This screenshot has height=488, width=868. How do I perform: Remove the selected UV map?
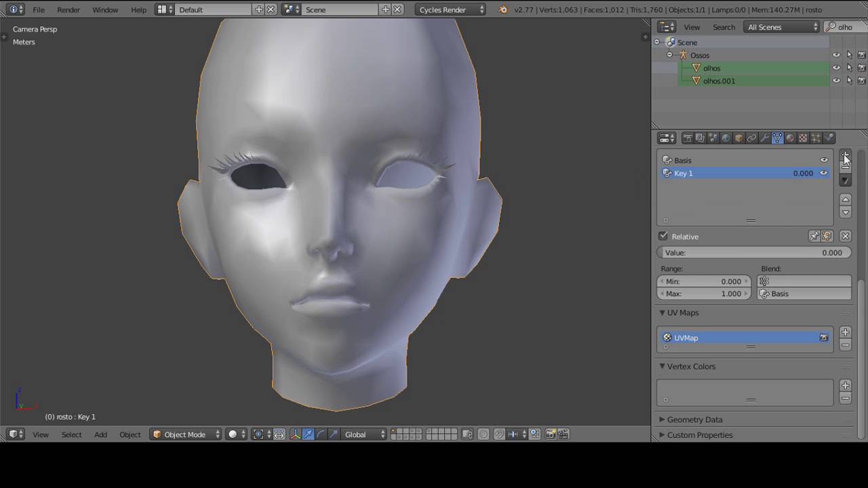pyautogui.click(x=845, y=345)
